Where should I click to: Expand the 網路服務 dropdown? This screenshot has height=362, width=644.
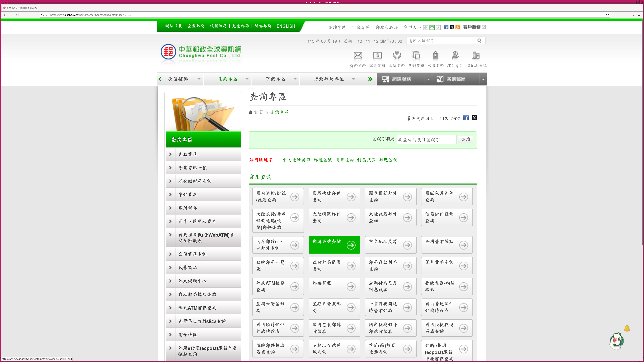tap(428, 79)
